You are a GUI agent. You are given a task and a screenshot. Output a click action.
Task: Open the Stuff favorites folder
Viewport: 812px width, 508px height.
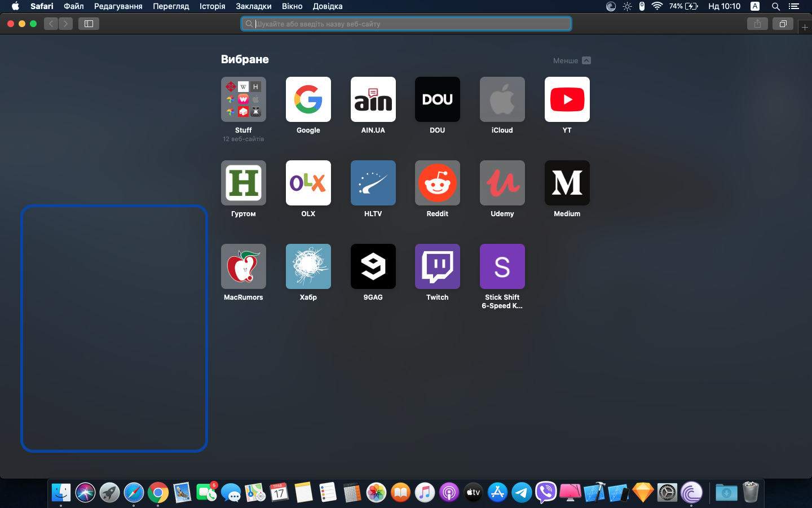243,99
